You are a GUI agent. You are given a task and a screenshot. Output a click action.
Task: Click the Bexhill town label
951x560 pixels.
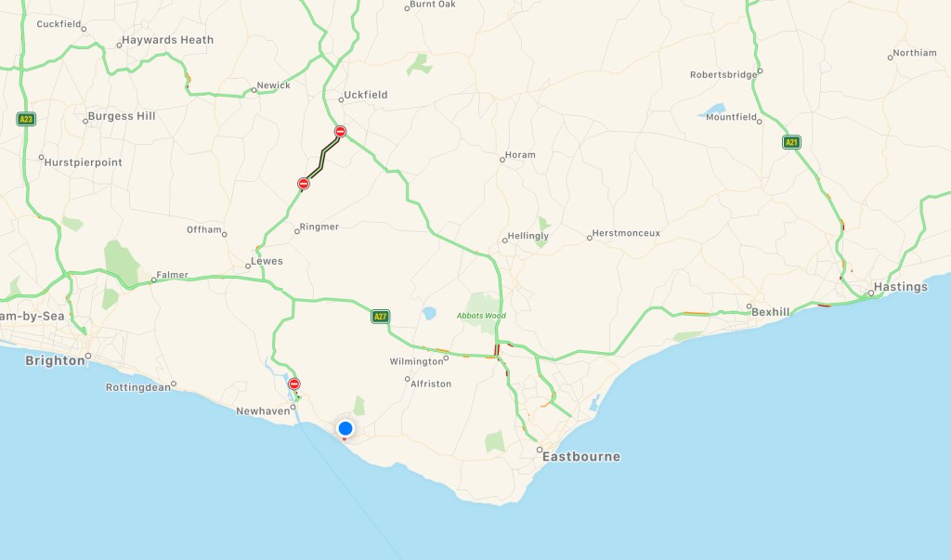pyautogui.click(x=770, y=312)
